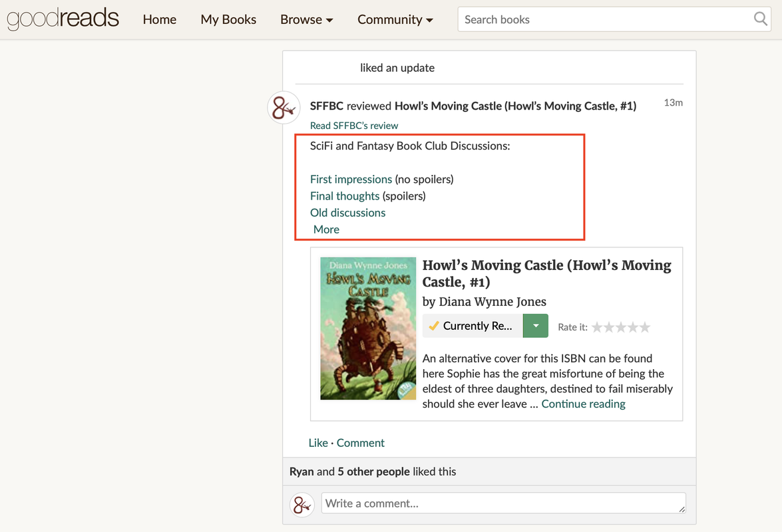
Task: Expand the review with More
Action: (x=326, y=229)
